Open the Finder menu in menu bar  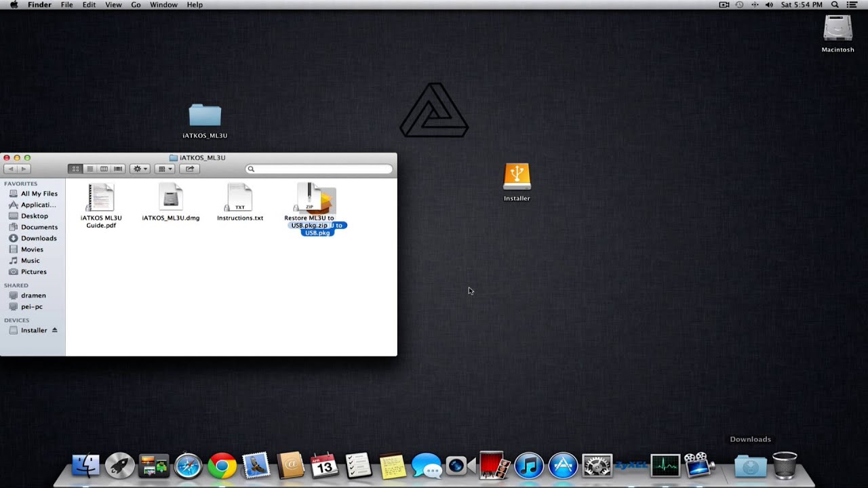(x=39, y=5)
